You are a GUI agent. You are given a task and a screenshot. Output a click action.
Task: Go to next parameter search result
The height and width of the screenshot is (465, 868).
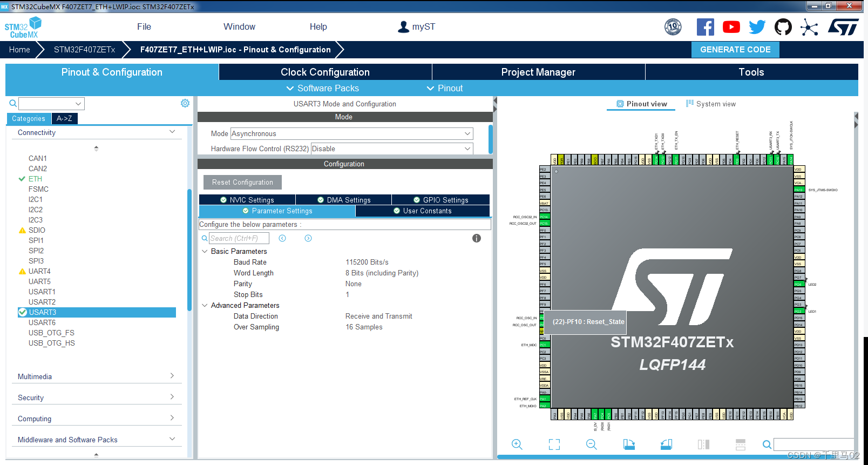308,238
